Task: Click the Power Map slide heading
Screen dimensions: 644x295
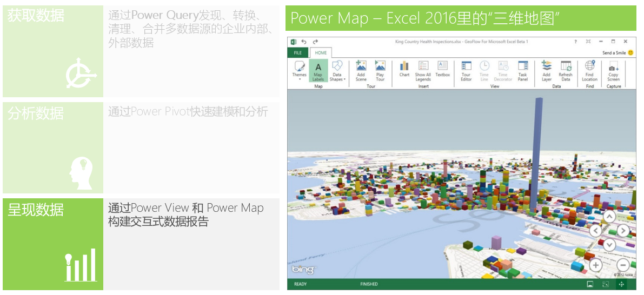Action: coord(426,18)
